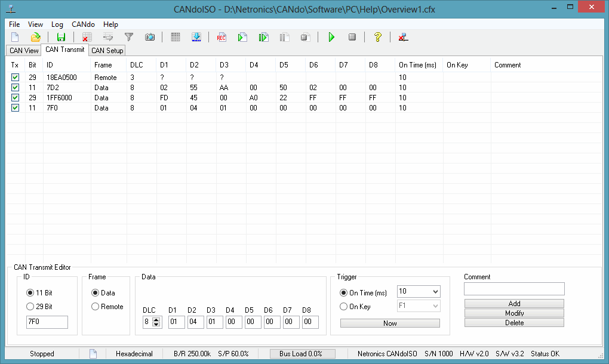This screenshot has width=609, height=364.
Task: Start CANdo with green run arrow
Action: (x=331, y=37)
